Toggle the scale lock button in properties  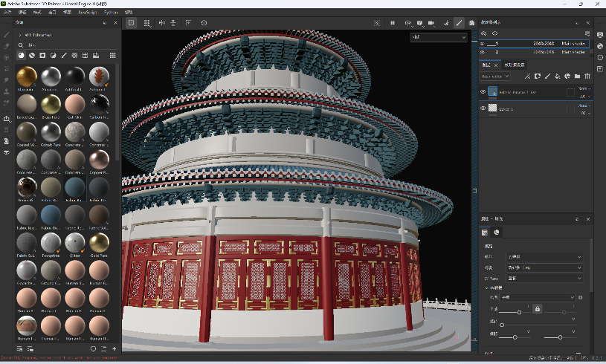click(537, 309)
